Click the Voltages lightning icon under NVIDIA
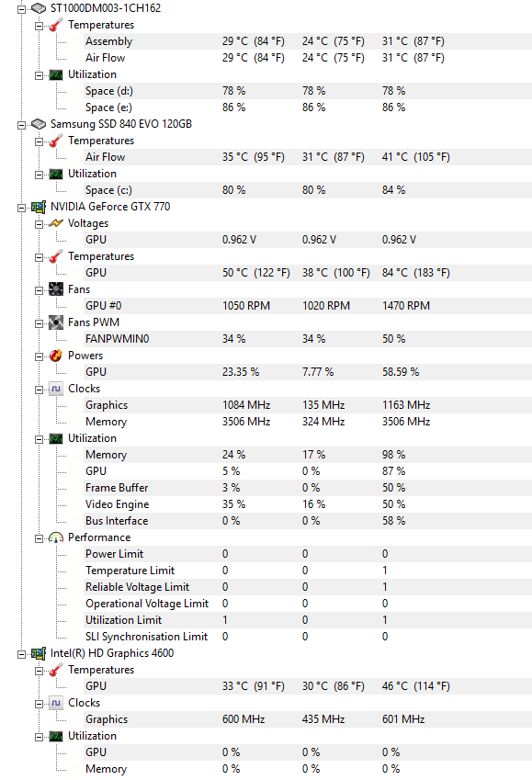 coord(56,223)
